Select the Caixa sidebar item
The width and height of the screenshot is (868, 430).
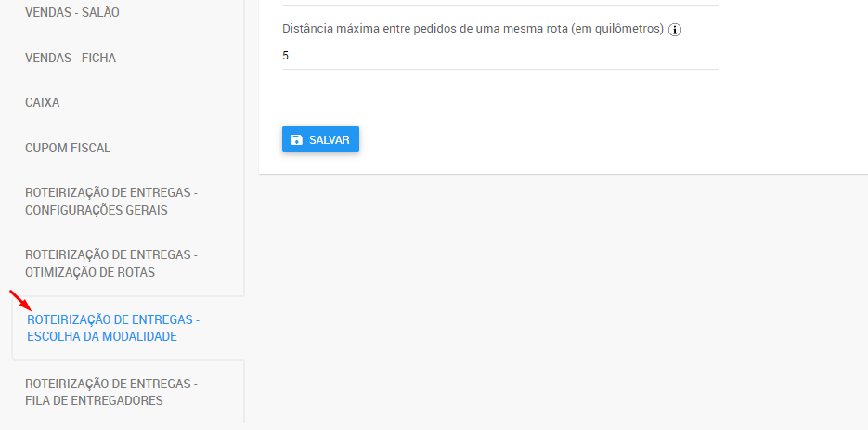click(x=43, y=102)
